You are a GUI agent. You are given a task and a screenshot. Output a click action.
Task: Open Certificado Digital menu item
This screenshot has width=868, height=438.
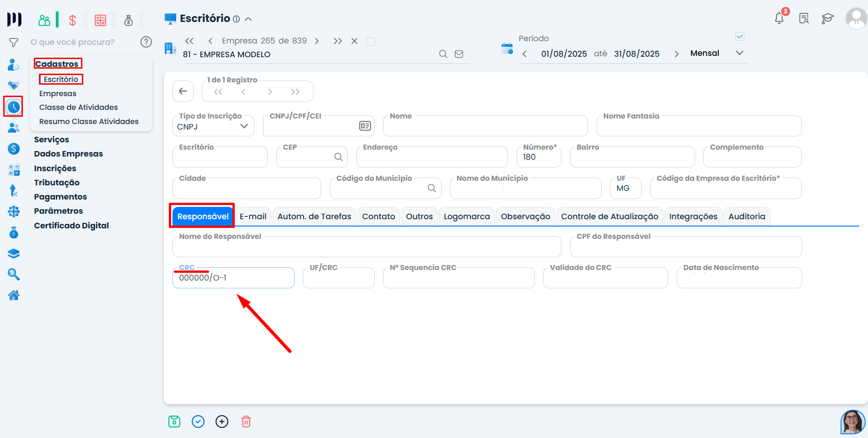[71, 225]
